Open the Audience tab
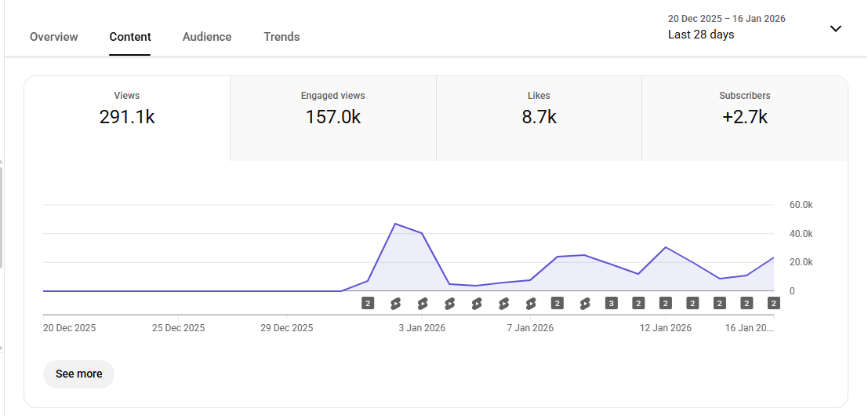The image size is (868, 416). click(x=207, y=37)
